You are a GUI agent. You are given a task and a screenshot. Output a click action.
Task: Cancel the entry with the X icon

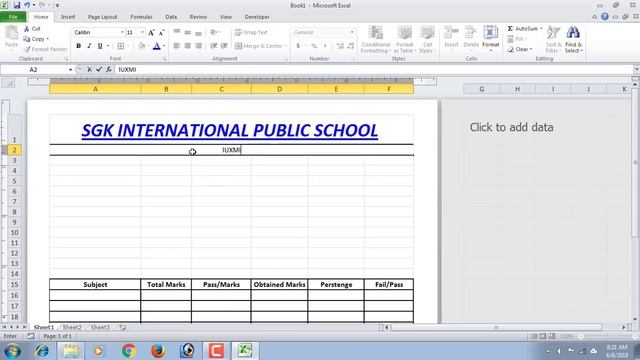tap(89, 69)
